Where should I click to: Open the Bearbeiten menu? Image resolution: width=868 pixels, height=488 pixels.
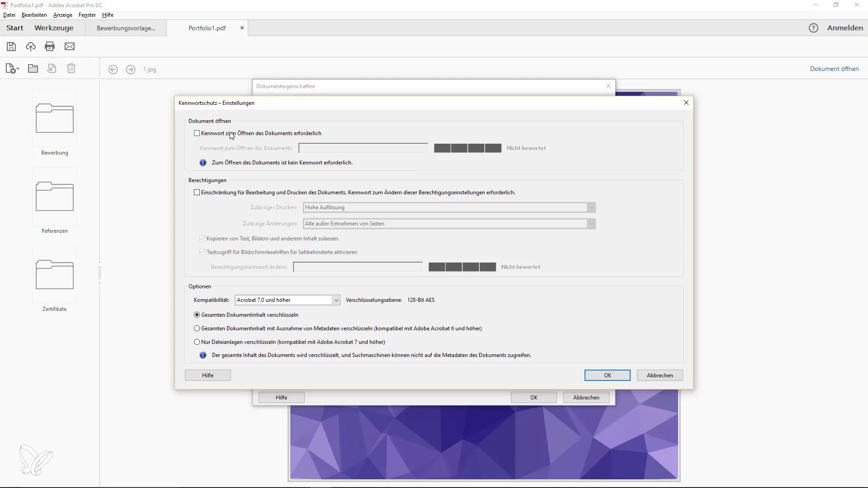point(34,15)
